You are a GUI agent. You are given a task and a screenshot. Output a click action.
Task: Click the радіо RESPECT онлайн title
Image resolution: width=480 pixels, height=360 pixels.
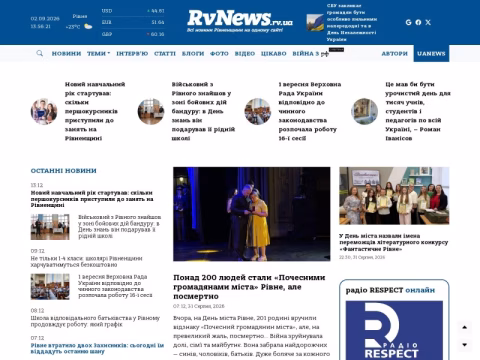point(390,290)
